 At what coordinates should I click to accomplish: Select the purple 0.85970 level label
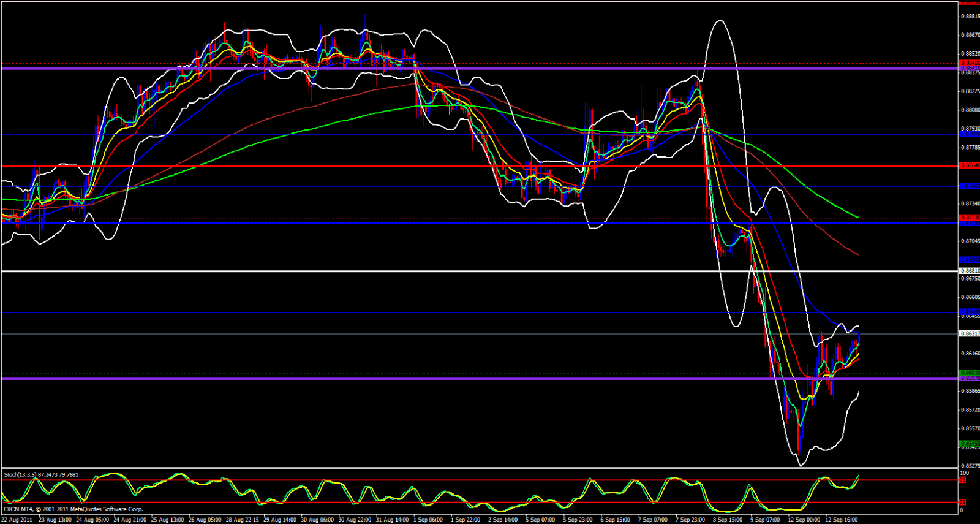969,378
